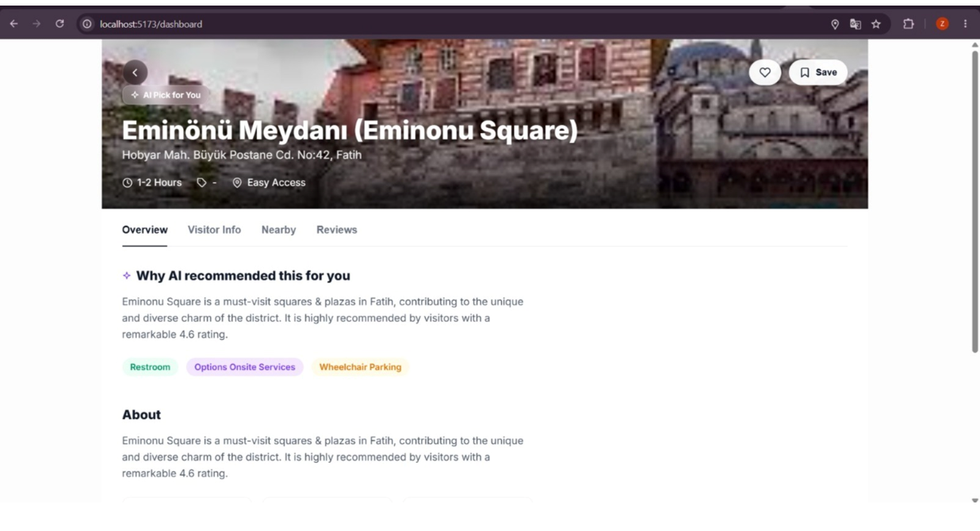Click the Easy Access pin icon
The image size is (980, 531).
237,182
